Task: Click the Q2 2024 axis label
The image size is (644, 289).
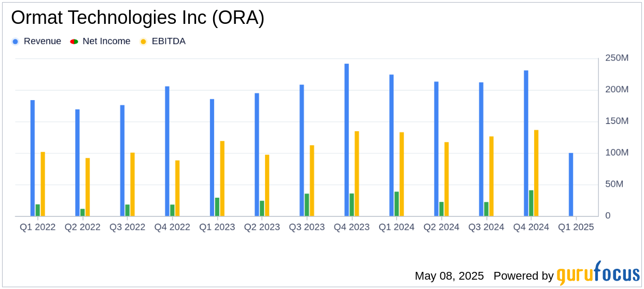Action: pos(441,227)
